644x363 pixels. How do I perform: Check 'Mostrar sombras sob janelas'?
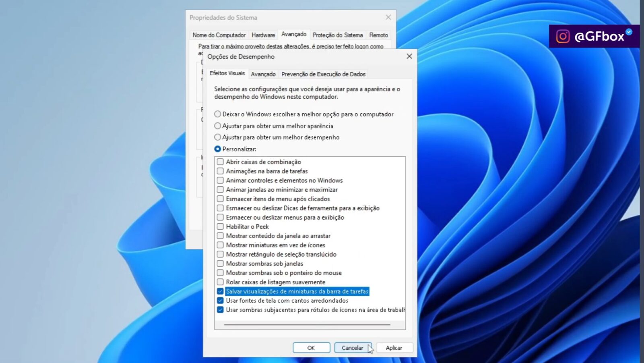click(220, 263)
